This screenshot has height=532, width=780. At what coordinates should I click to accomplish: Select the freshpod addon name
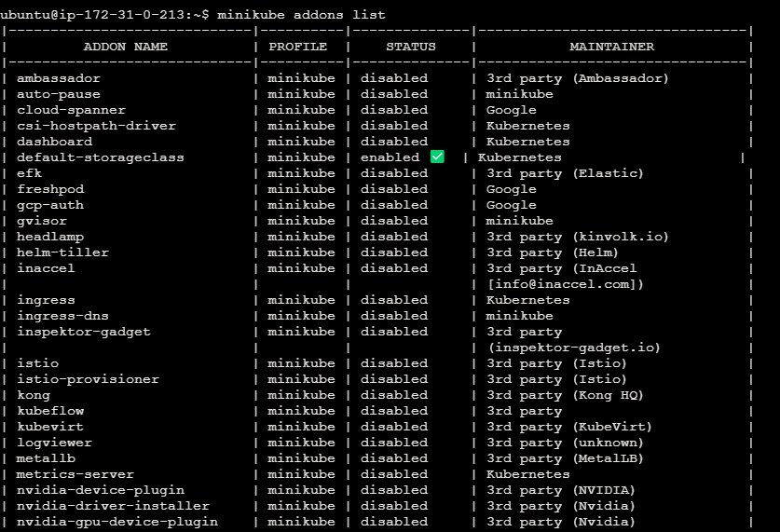pyautogui.click(x=50, y=189)
